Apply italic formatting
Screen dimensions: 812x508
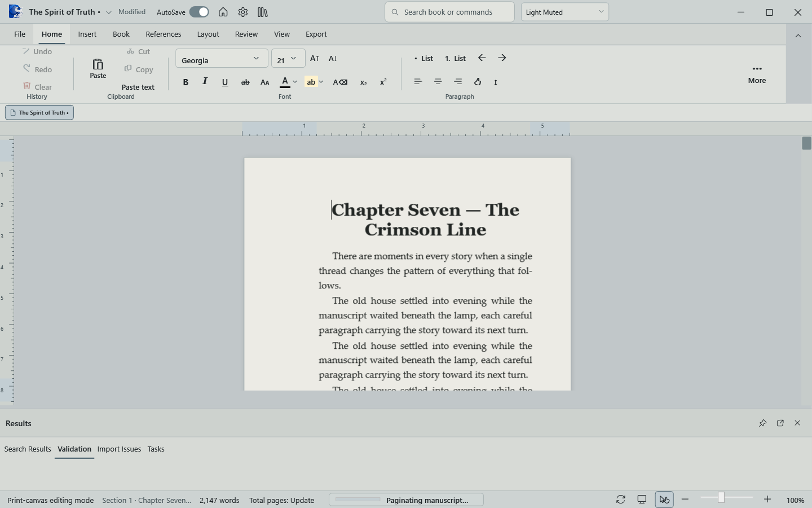[205, 82]
